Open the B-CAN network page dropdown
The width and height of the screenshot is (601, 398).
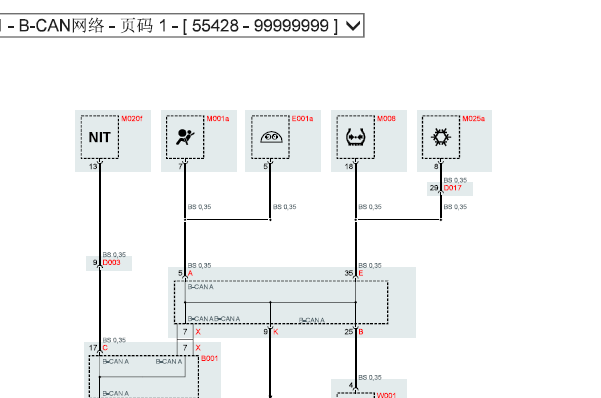tap(181, 26)
